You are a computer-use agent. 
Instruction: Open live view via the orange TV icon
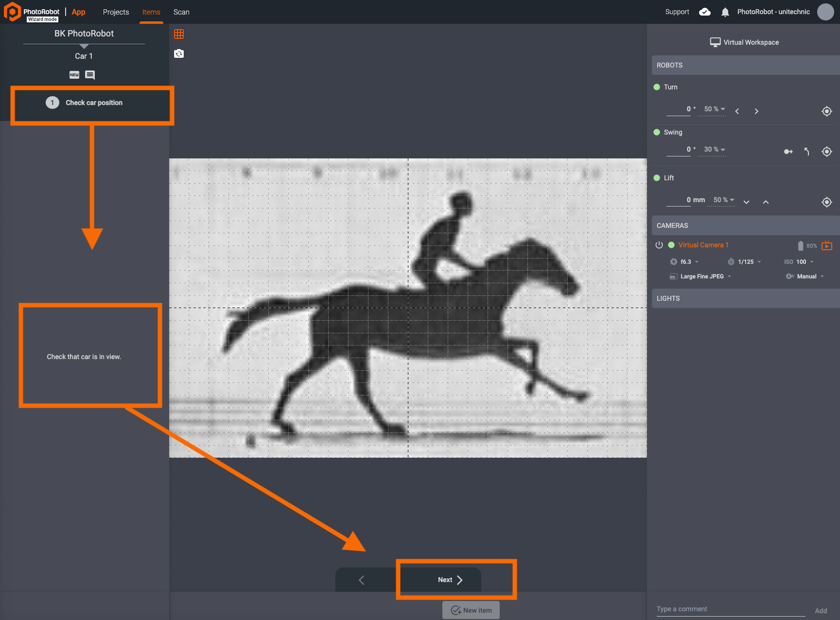point(827,246)
